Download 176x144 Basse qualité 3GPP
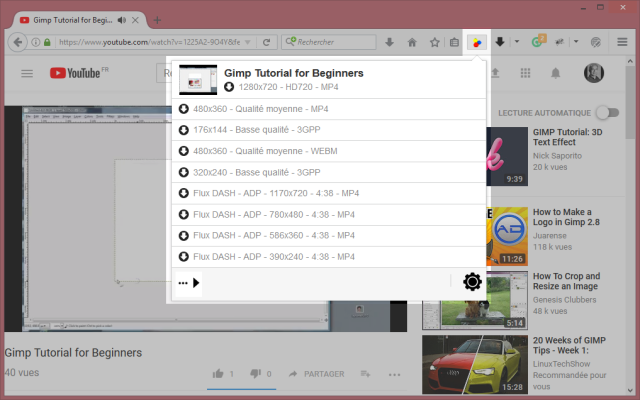Viewport: 640px width, 400px height. coord(329,130)
